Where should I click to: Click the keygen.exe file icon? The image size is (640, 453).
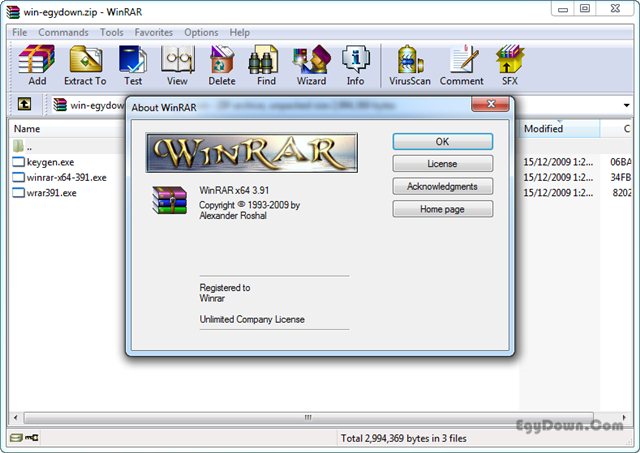point(18,162)
